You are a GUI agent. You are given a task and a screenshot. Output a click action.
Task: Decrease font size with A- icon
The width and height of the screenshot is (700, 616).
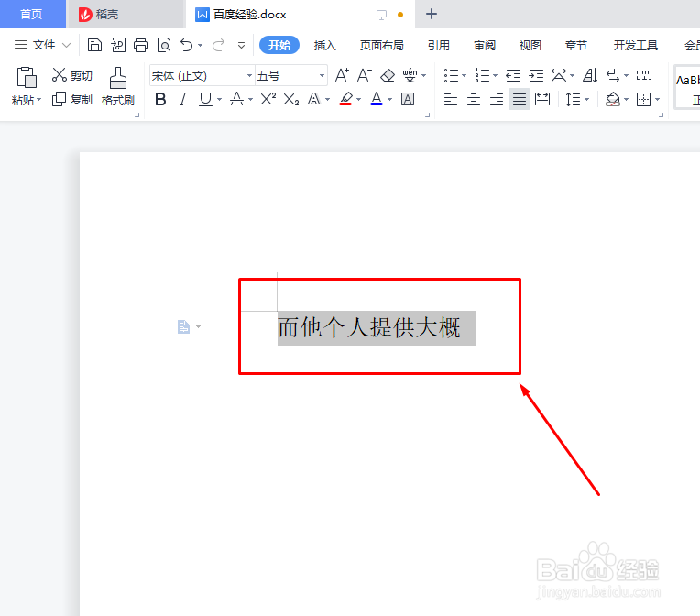365,75
